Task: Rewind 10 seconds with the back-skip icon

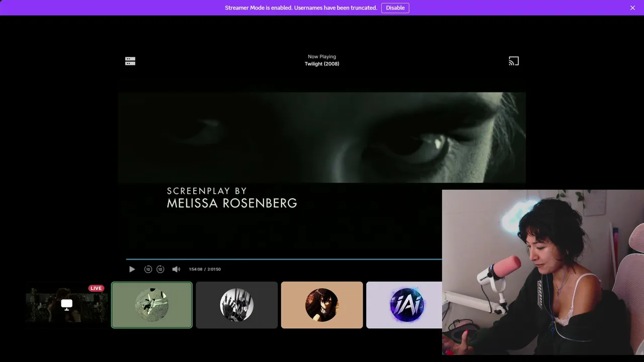Action: point(148,269)
